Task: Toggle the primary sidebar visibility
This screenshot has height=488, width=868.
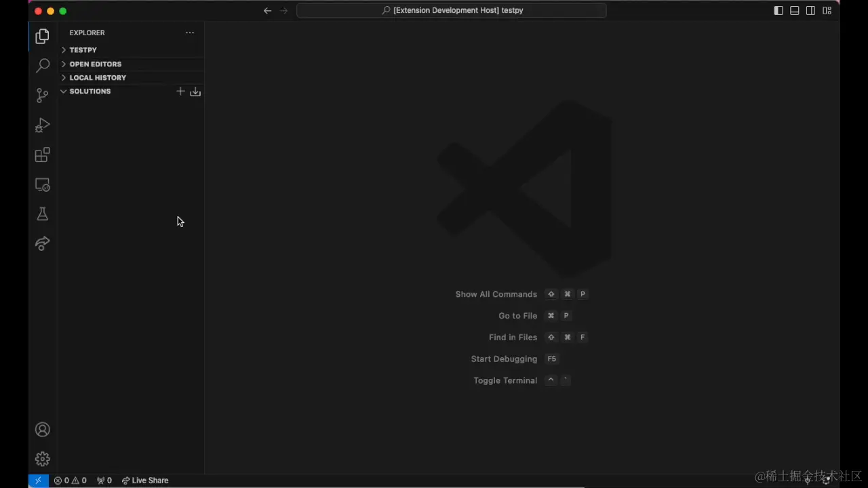Action: click(x=778, y=10)
